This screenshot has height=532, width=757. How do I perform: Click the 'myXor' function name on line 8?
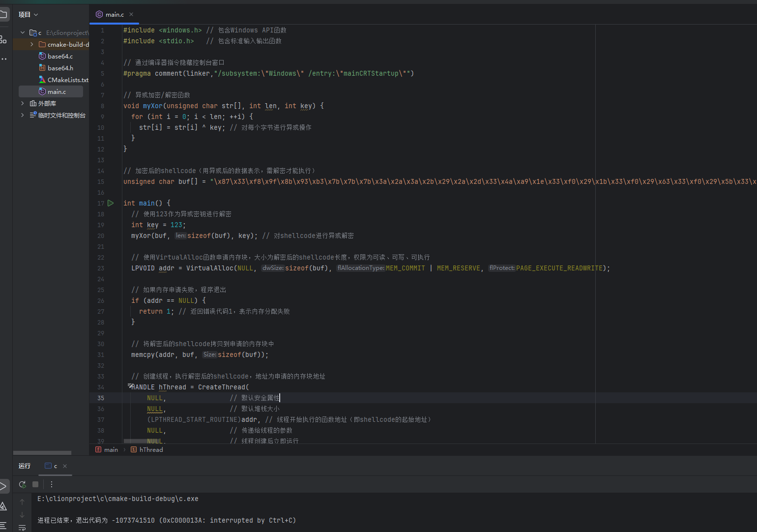coord(152,106)
